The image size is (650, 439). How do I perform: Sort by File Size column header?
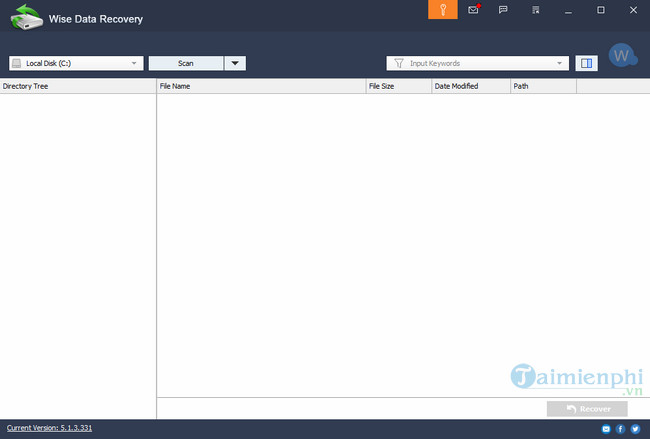pyautogui.click(x=398, y=86)
